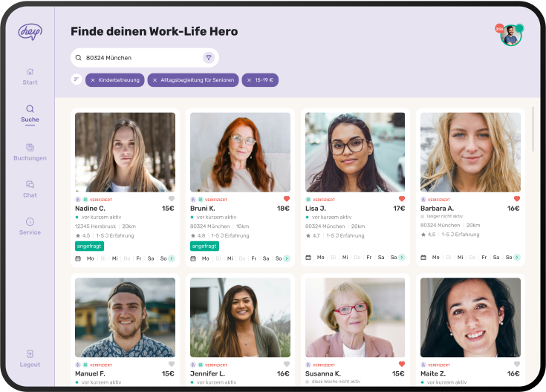Click the name Lisa J.
The width and height of the screenshot is (546, 392).
(x=316, y=209)
